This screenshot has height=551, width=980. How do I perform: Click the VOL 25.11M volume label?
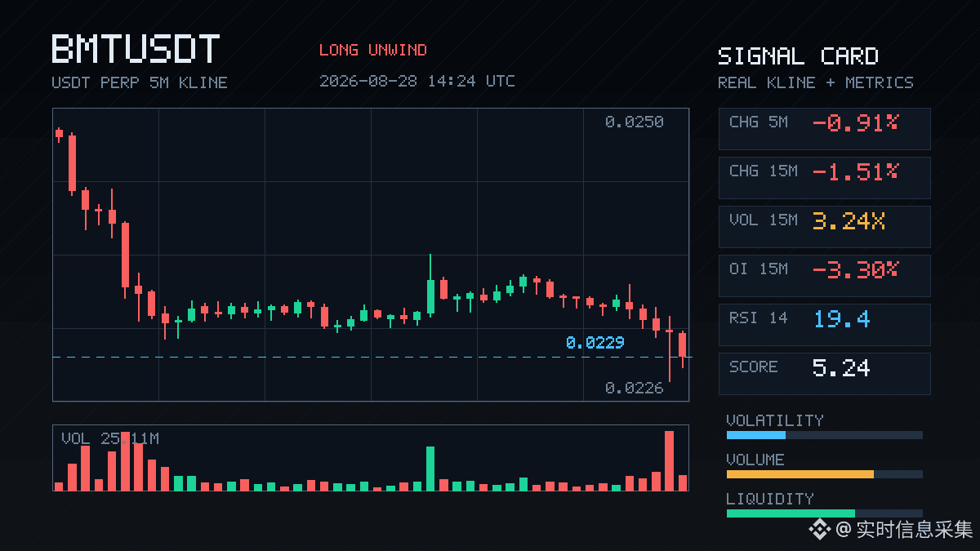tap(110, 439)
